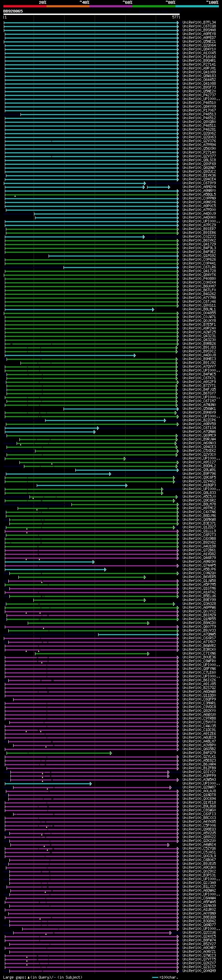This screenshot has width=222, height=980.
Task: Select hit label UniRef100_Q41089
Action: [x=199, y=72]
